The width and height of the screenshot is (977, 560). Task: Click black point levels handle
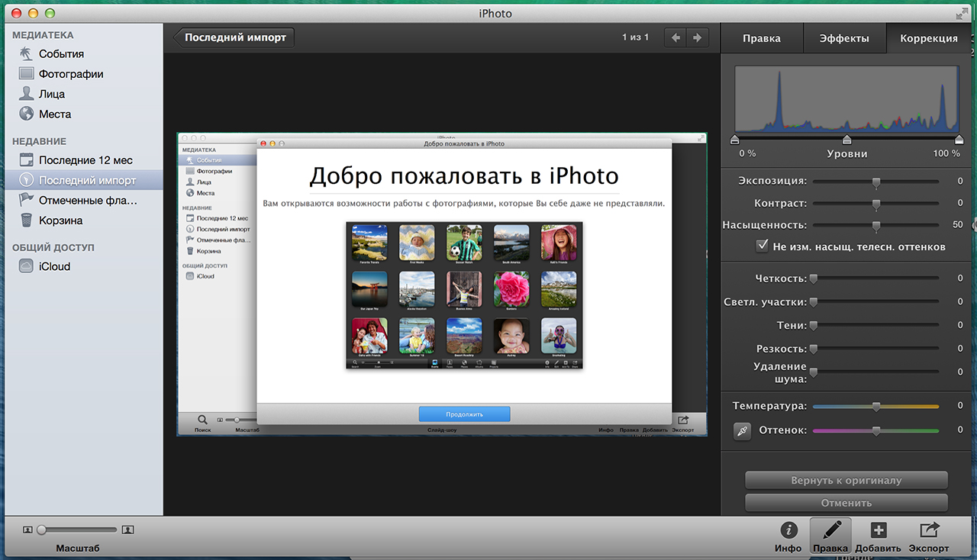(x=735, y=139)
